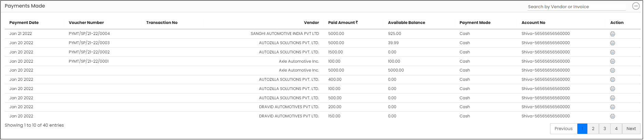Print the PYMT/SP/21-22/0003 payment voucher
644x140 pixels.
point(613,43)
